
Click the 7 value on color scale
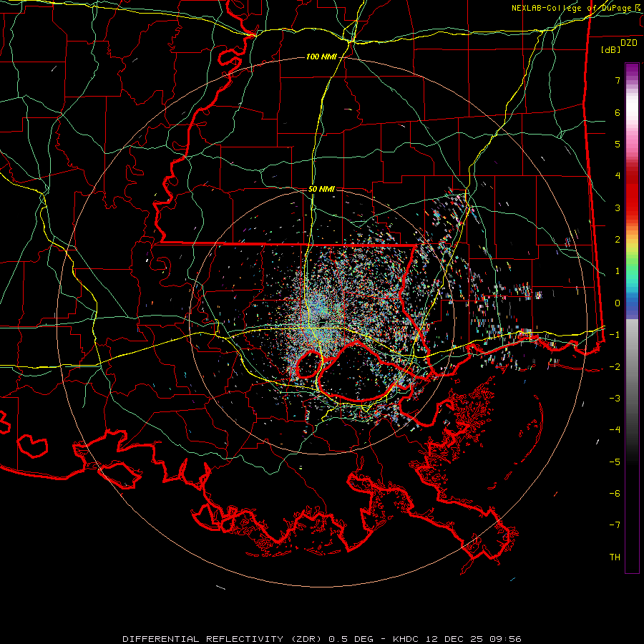click(618, 80)
